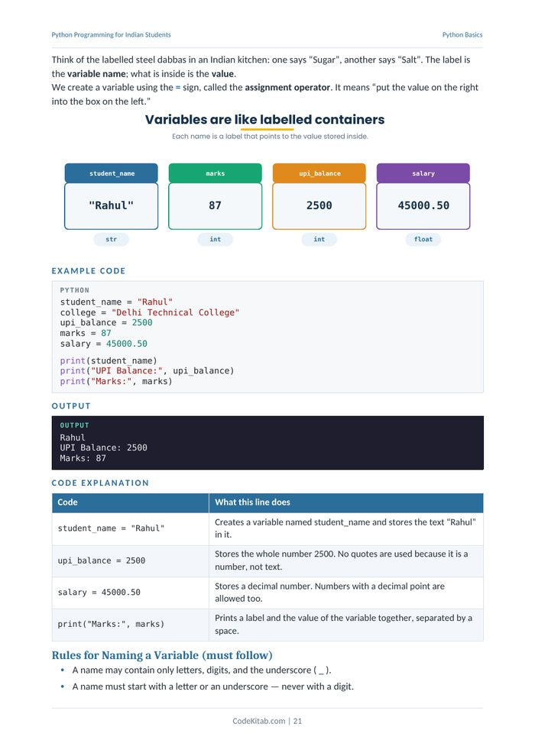Viewport: 535px width, 756px height.
Task: Click bullet 'A name must start with a letter…'
Action: pyautogui.click(x=212, y=687)
